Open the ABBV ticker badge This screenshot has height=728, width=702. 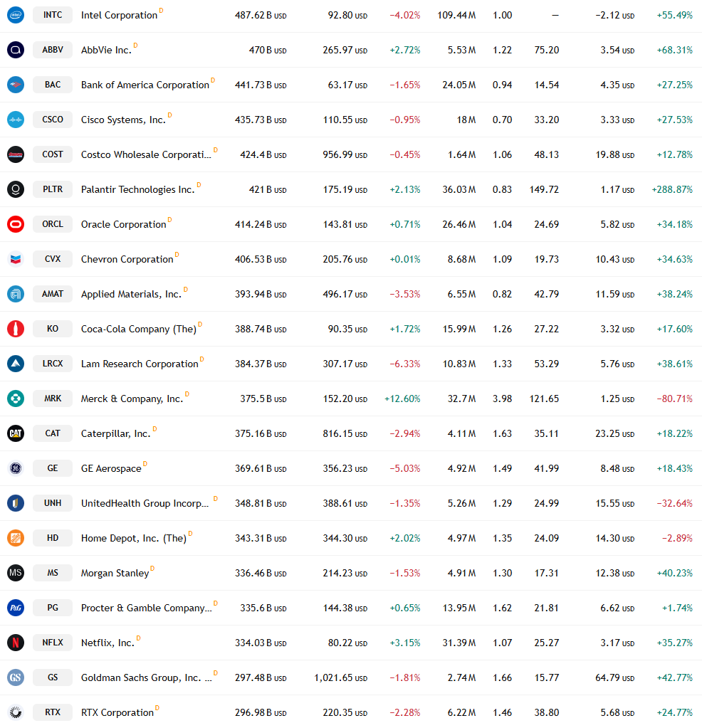coord(53,50)
